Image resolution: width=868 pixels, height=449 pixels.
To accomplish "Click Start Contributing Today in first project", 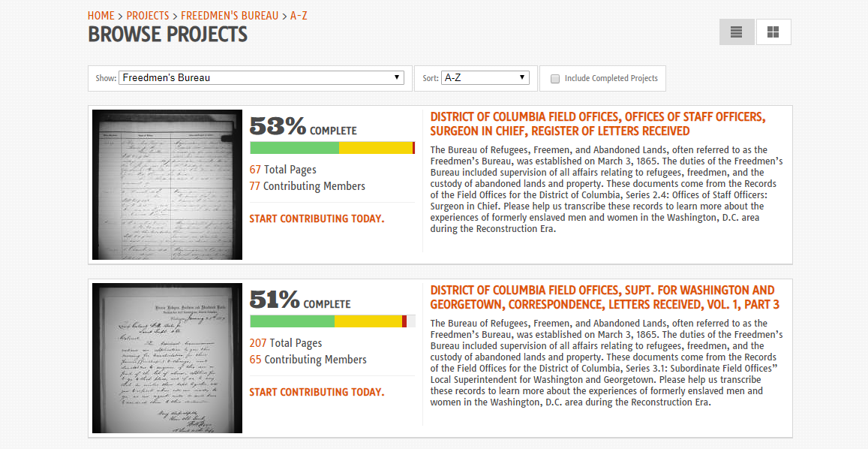I will [x=317, y=218].
